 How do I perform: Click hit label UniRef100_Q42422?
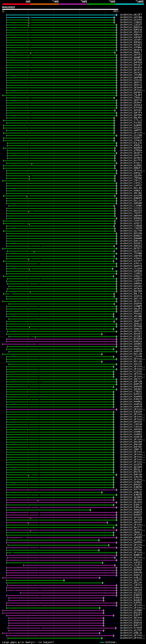pyautogui.click(x=131, y=72)
